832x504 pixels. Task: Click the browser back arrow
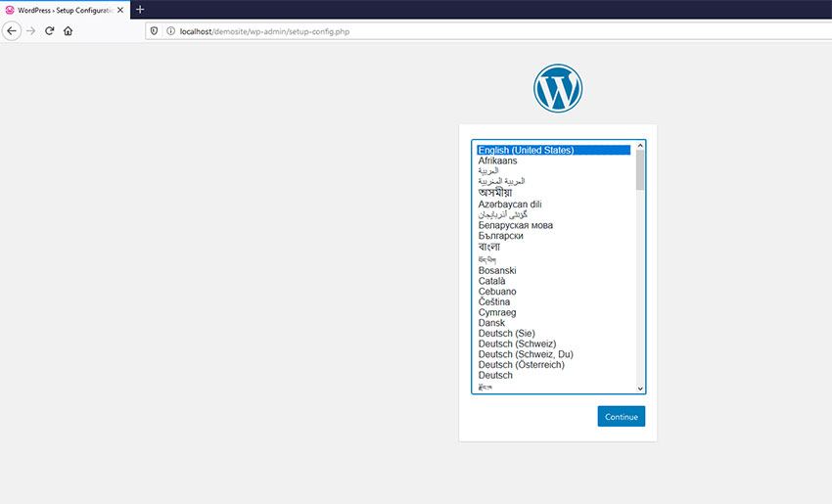tap(12, 30)
